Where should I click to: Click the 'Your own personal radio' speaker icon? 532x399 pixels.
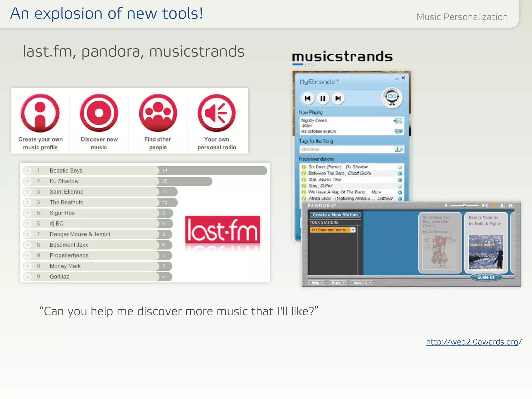(x=217, y=113)
